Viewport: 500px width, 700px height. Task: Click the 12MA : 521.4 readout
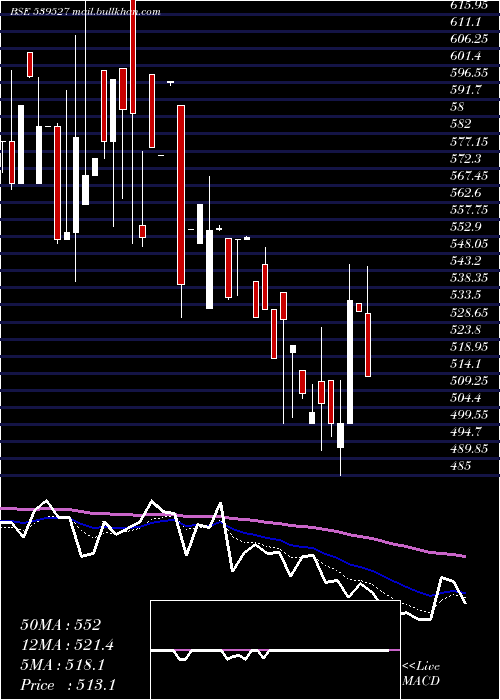[67, 645]
